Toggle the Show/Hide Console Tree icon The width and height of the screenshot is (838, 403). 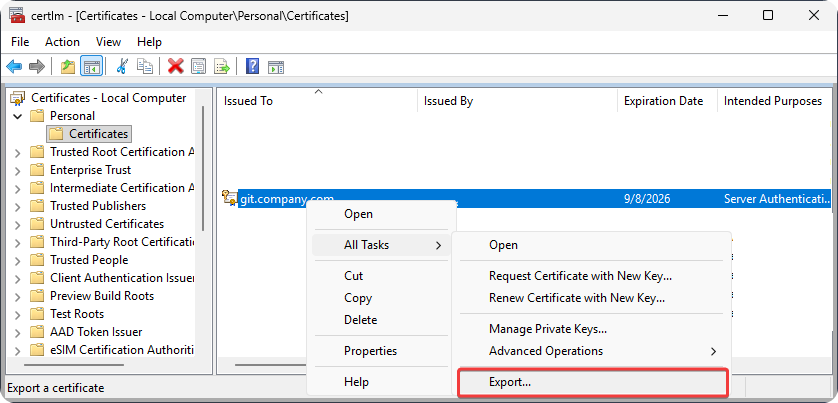[x=91, y=67]
